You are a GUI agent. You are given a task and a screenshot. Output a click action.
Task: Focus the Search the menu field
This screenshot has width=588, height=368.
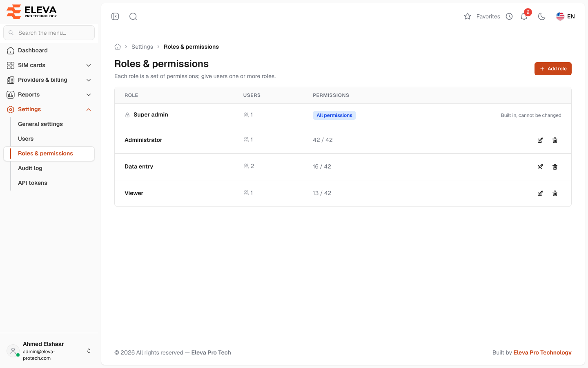click(x=49, y=33)
